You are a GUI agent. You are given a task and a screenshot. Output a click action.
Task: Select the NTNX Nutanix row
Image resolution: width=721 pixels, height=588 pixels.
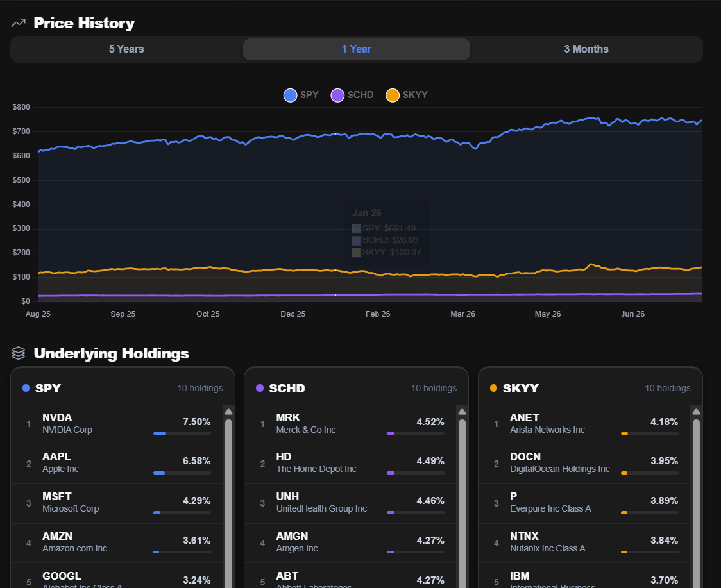pyautogui.click(x=584, y=543)
